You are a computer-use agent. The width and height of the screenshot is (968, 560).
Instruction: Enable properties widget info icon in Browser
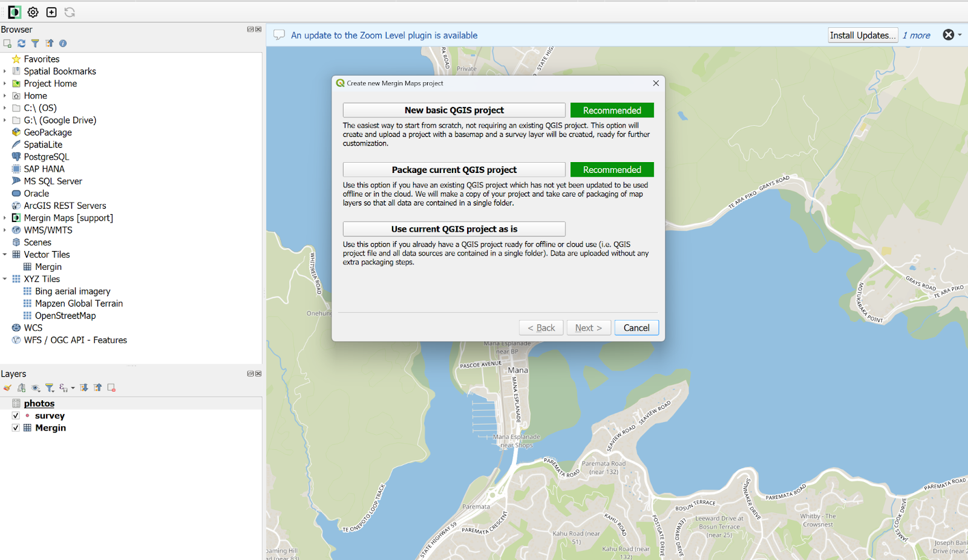coord(63,44)
